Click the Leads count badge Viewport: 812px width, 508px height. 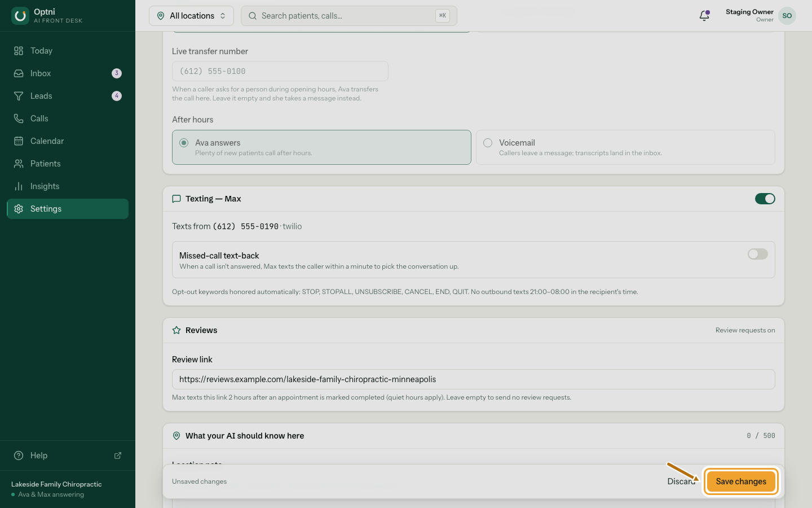(117, 96)
